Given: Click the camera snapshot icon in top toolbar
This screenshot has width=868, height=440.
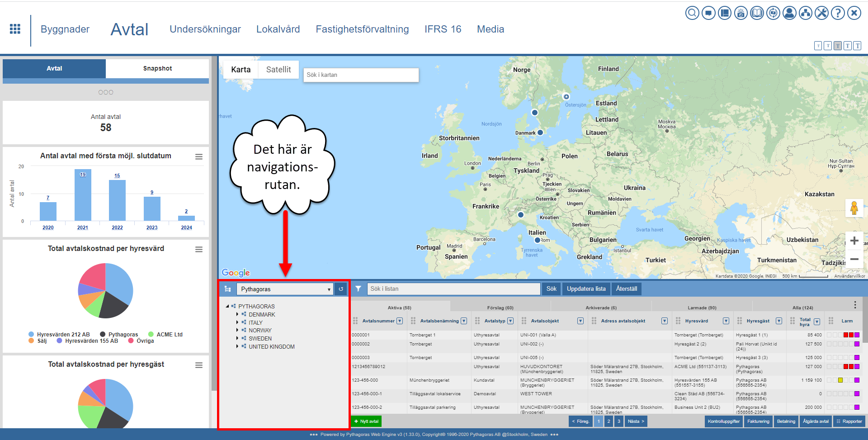Looking at the screenshot, I should (741, 13).
